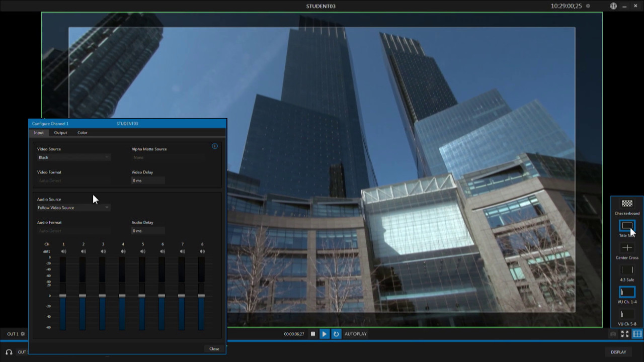Mute audio channel 3
This screenshot has width=644, height=362.
[103, 251]
